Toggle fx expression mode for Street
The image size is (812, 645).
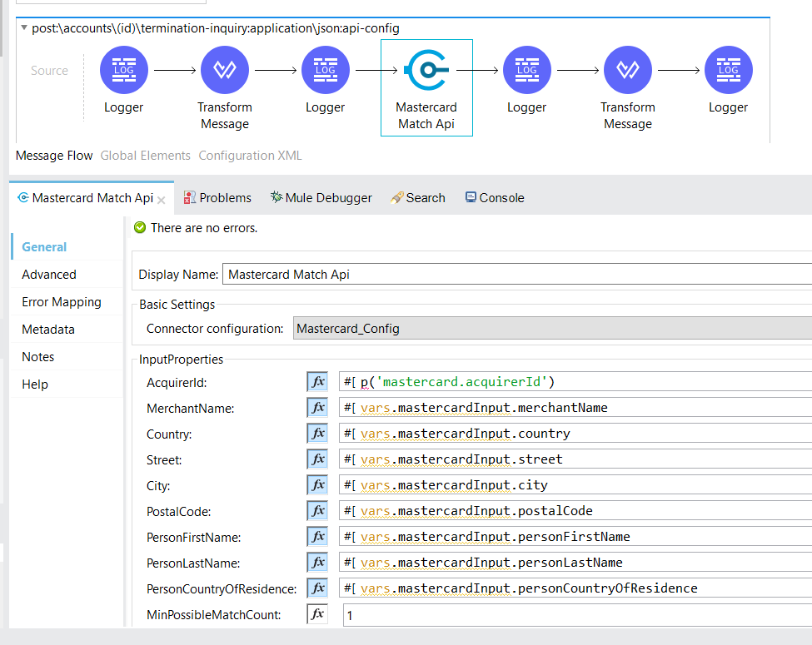317,459
